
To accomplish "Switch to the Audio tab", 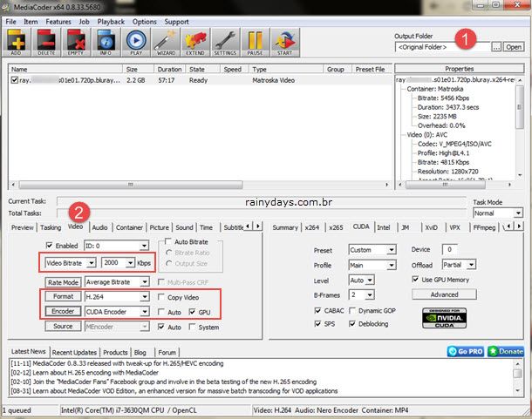I will click(99, 227).
